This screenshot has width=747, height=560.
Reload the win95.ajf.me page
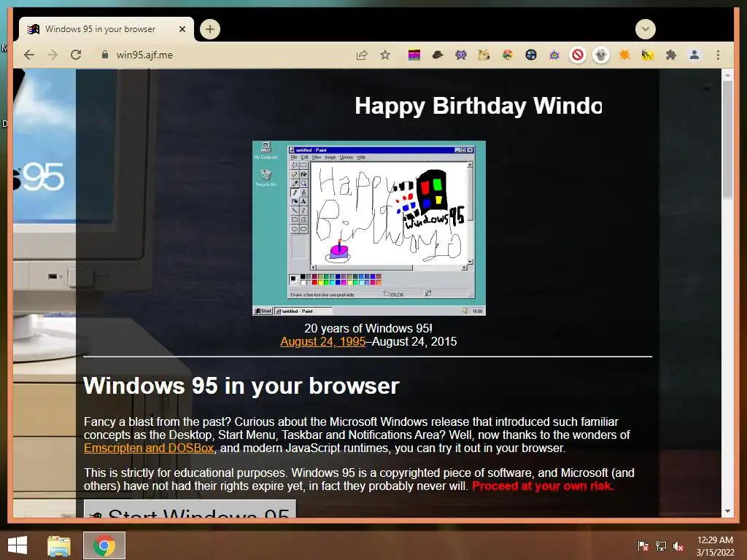(x=76, y=55)
